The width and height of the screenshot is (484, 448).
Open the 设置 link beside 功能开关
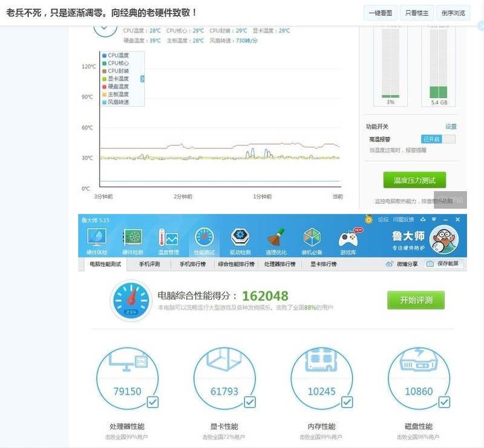[x=451, y=127]
